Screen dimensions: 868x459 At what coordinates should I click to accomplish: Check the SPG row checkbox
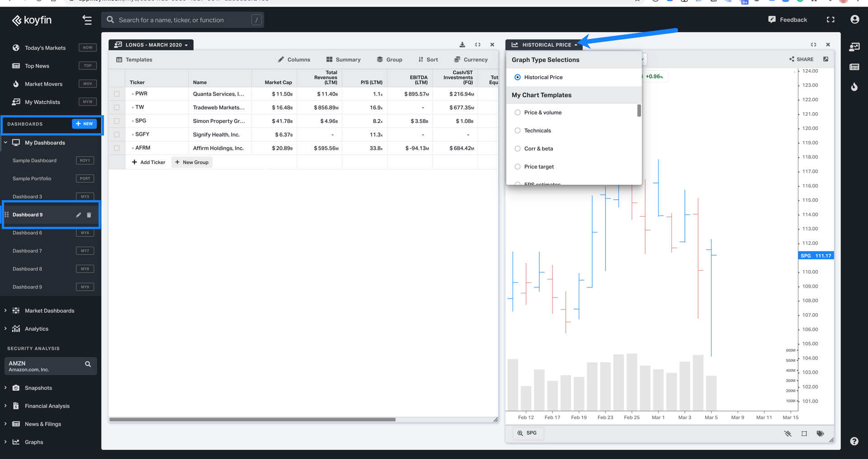click(117, 121)
